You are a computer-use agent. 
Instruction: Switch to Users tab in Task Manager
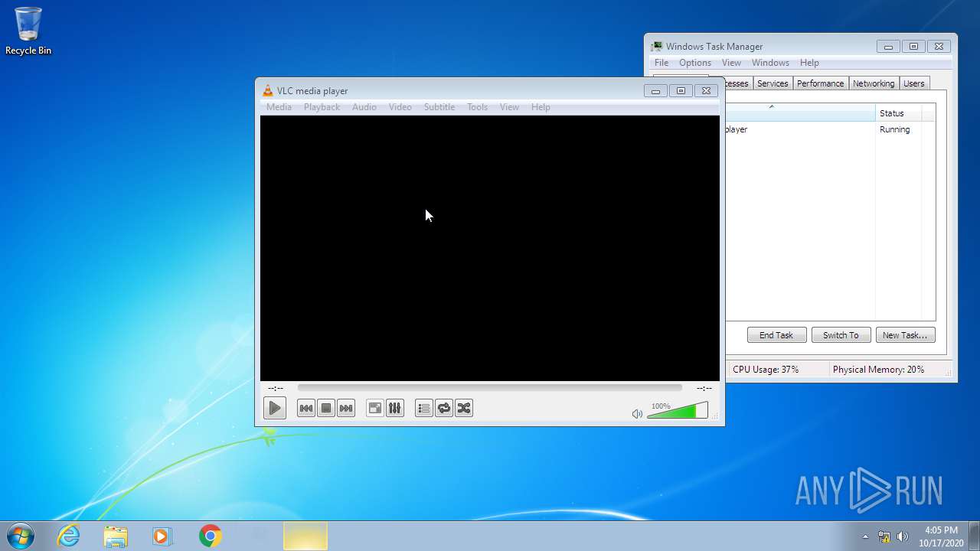pos(914,83)
